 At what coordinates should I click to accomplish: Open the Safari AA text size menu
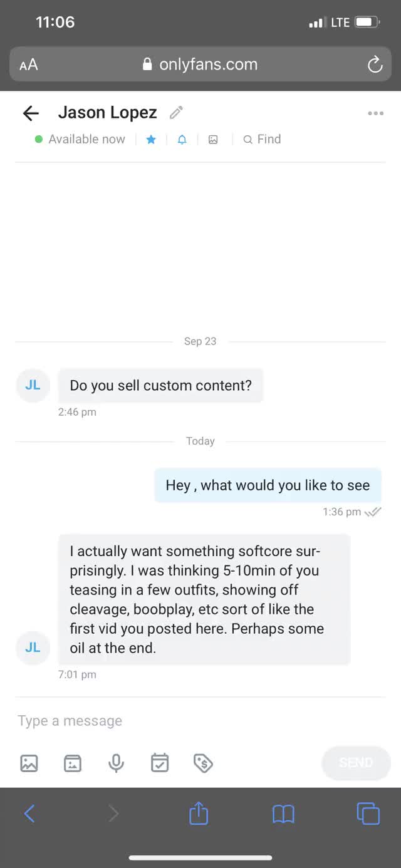click(x=29, y=65)
